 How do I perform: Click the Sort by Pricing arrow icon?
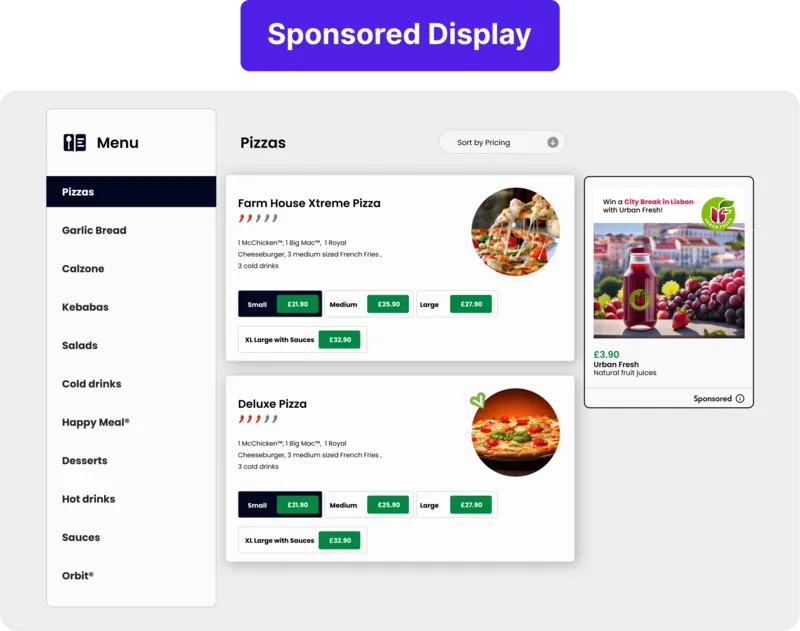click(553, 142)
